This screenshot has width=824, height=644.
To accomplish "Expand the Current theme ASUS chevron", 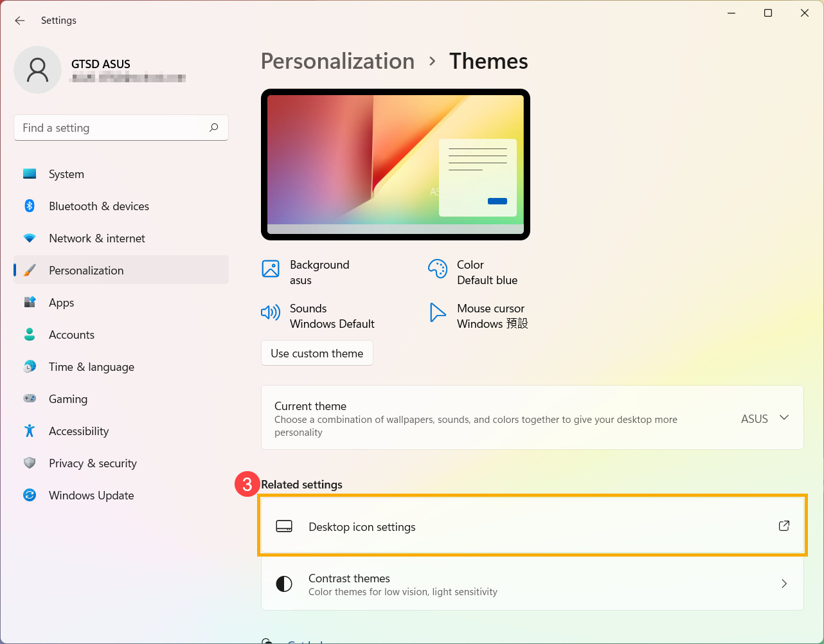I will [784, 418].
